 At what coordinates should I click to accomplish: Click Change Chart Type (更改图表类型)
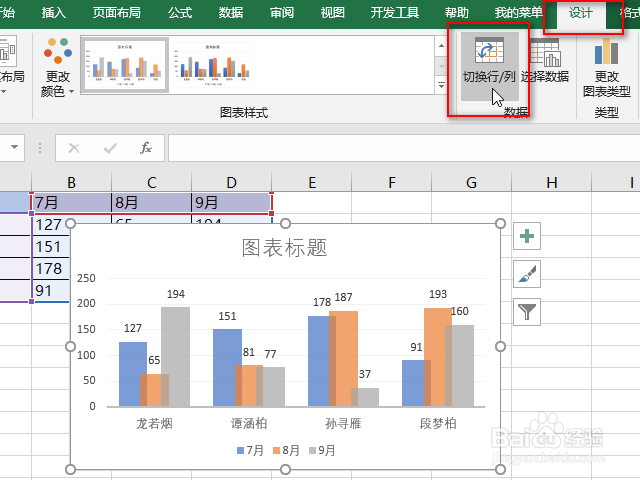(x=607, y=67)
